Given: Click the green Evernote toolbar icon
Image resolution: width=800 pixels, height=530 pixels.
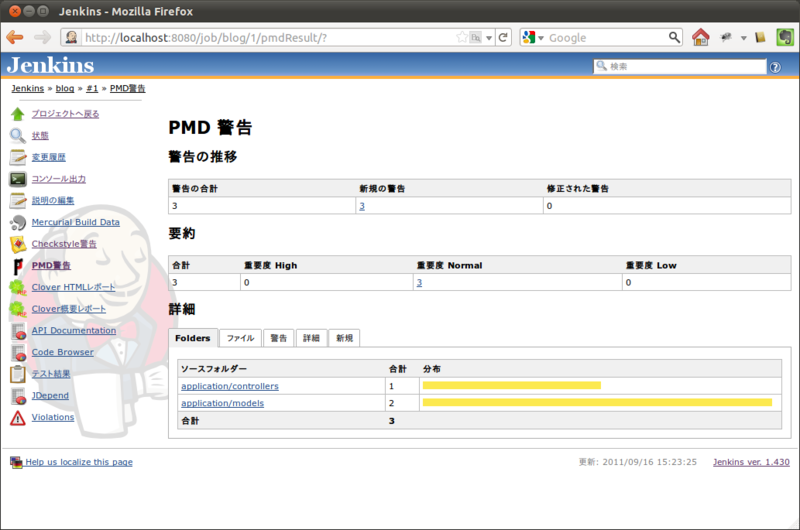Looking at the screenshot, I should click(x=785, y=37).
